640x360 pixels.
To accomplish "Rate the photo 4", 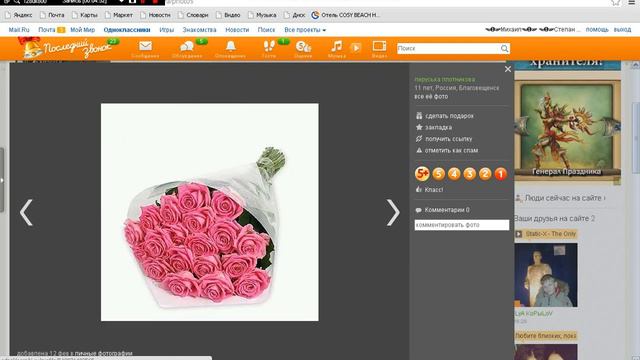I will pyautogui.click(x=454, y=174).
